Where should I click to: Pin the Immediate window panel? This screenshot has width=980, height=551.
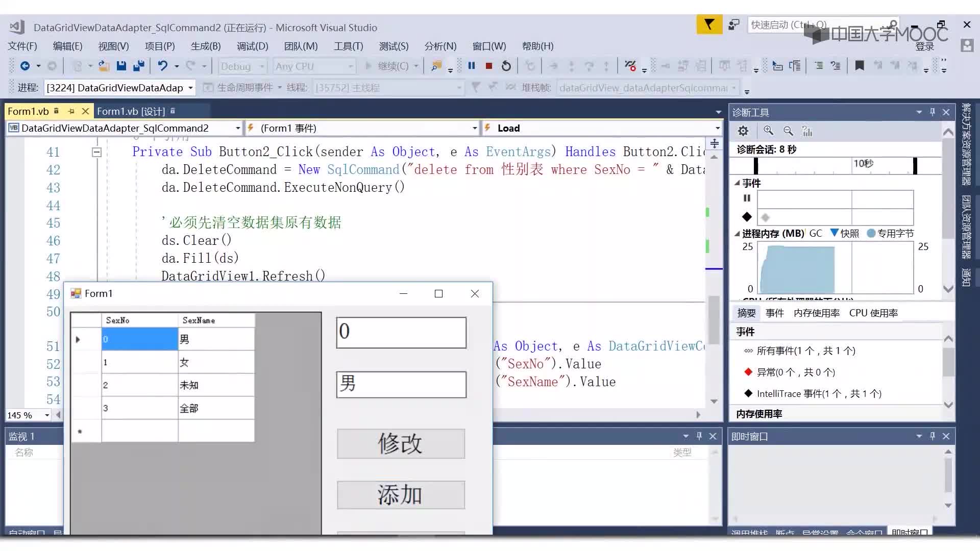click(x=933, y=436)
